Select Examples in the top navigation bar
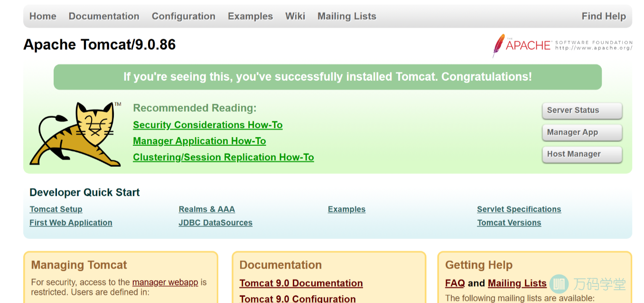This screenshot has width=644, height=303. (x=250, y=16)
